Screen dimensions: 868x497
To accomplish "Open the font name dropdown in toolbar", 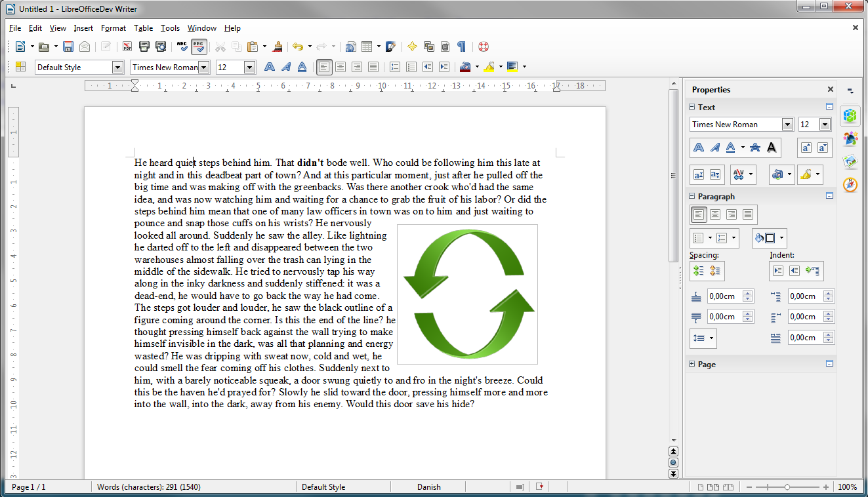I will pyautogui.click(x=204, y=67).
